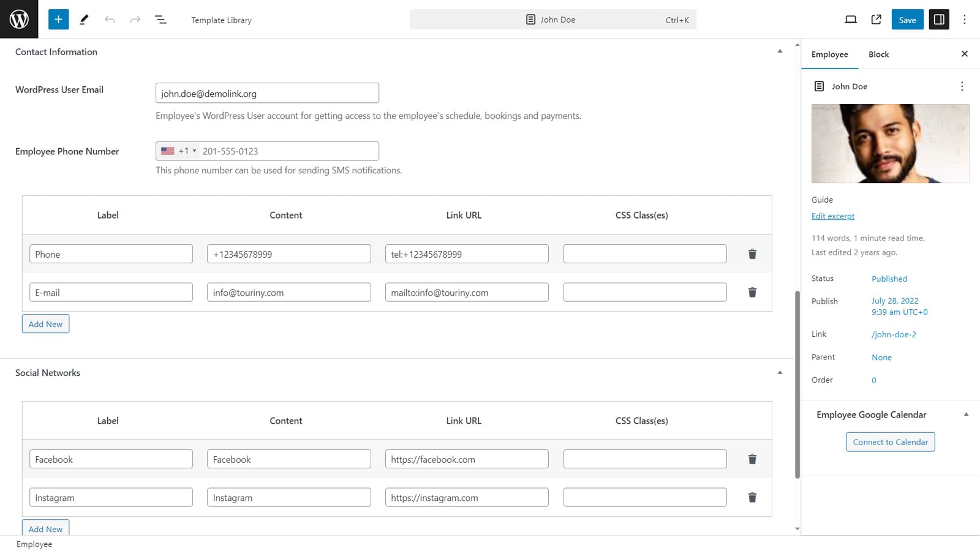The image size is (980, 551).
Task: Click the scrollbar up arrow
Action: tap(797, 45)
